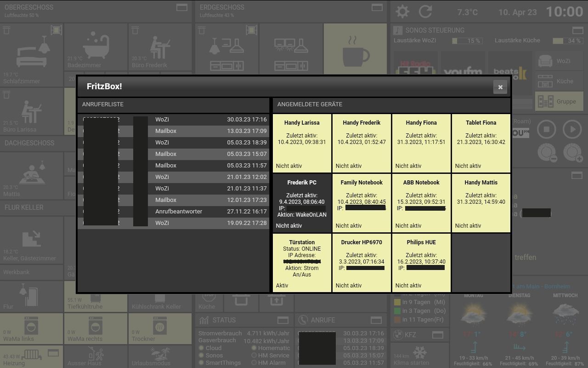Open the Schlafzimmer bedroom tile

pos(32,55)
